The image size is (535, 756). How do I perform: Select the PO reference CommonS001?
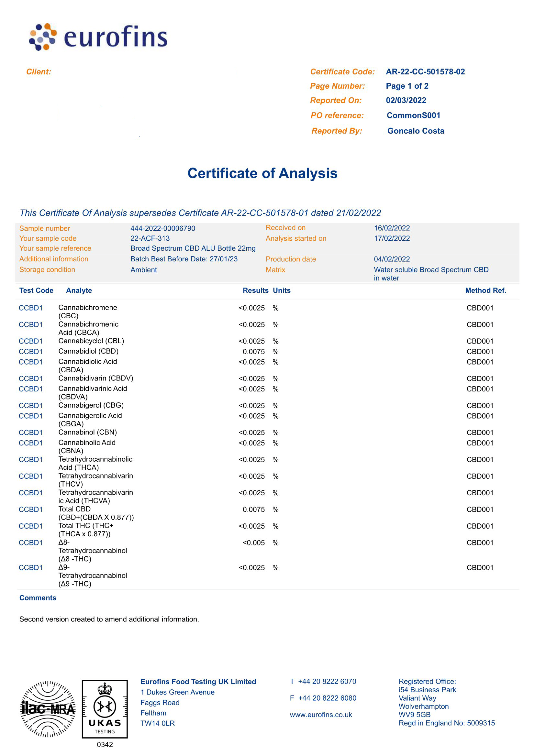413,115
